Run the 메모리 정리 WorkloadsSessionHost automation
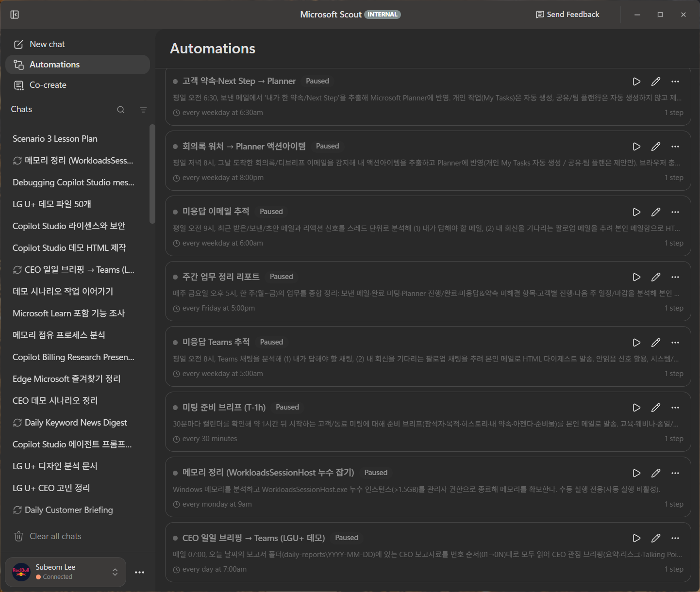 point(636,473)
